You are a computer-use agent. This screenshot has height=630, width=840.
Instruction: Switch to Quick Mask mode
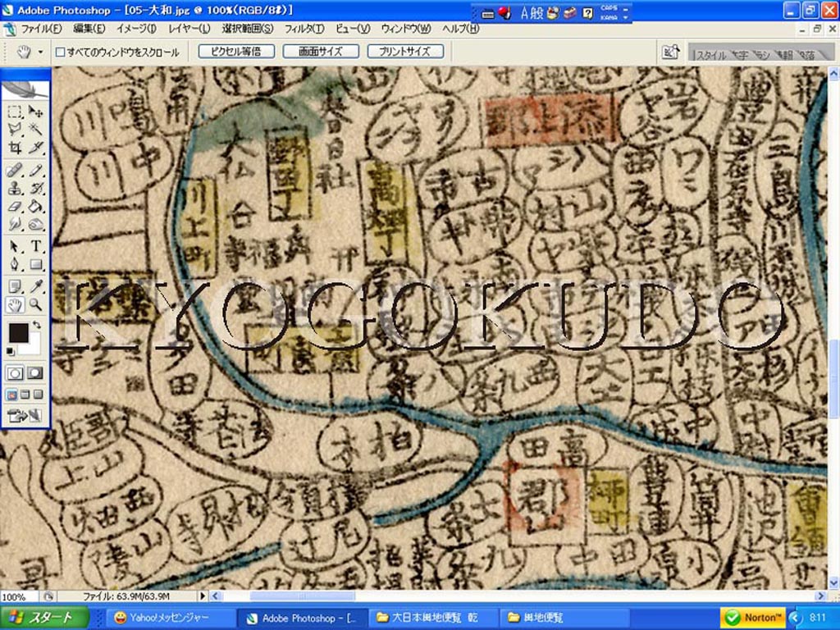pyautogui.click(x=35, y=373)
